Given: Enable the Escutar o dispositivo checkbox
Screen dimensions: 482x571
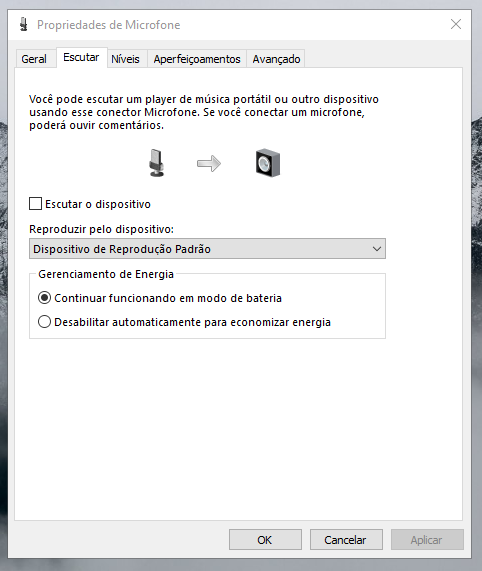Looking at the screenshot, I should [35, 204].
